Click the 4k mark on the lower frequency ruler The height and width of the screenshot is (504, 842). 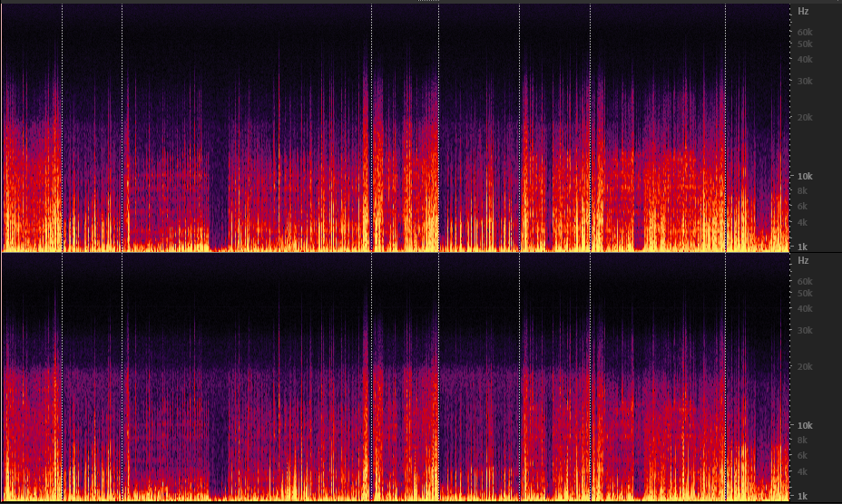pos(802,471)
